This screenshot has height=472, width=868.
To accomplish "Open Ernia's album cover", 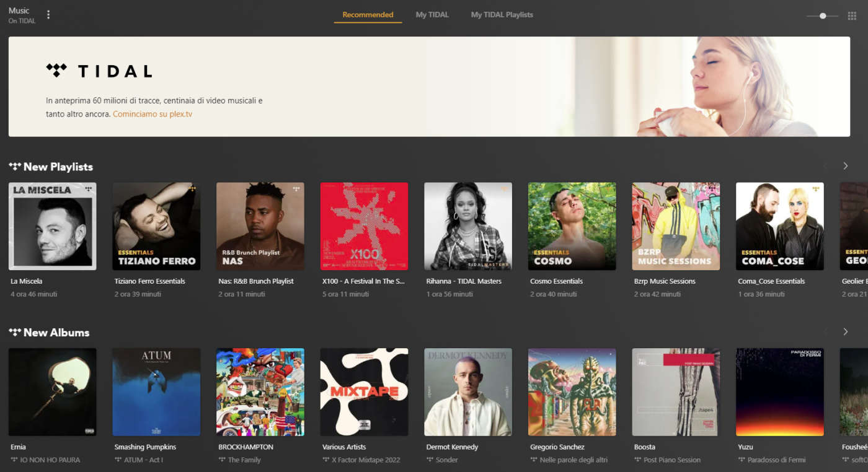I will (x=53, y=392).
